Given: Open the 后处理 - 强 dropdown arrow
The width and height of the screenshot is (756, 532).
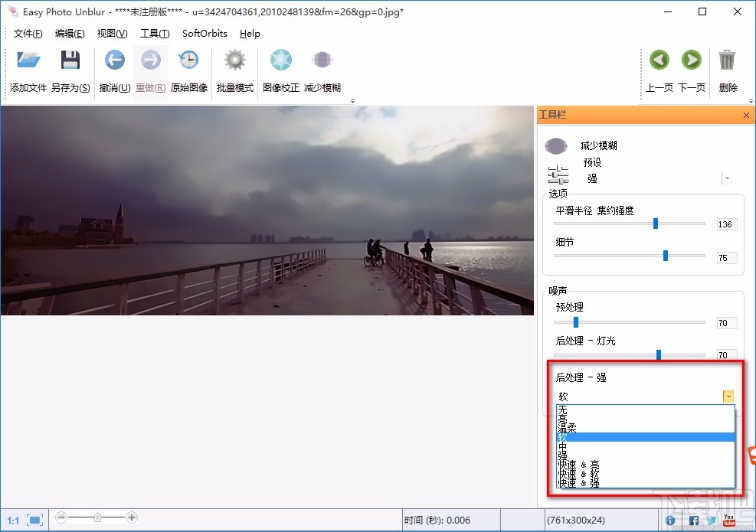Looking at the screenshot, I should click(x=728, y=396).
